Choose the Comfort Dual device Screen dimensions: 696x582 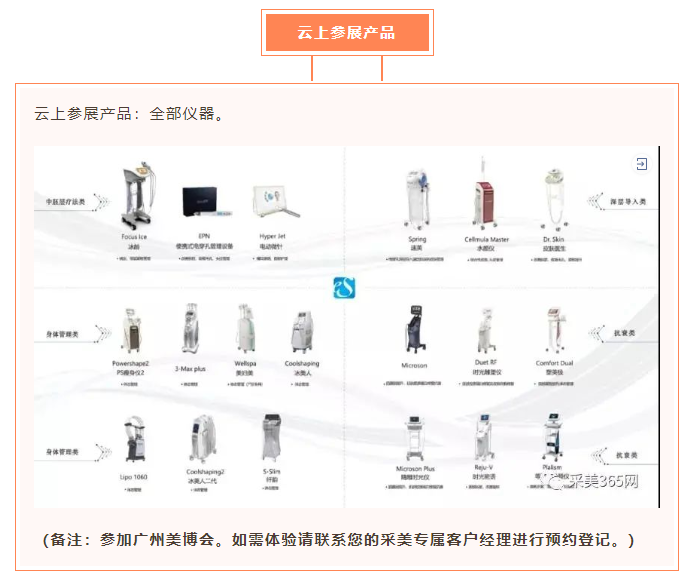(x=553, y=331)
